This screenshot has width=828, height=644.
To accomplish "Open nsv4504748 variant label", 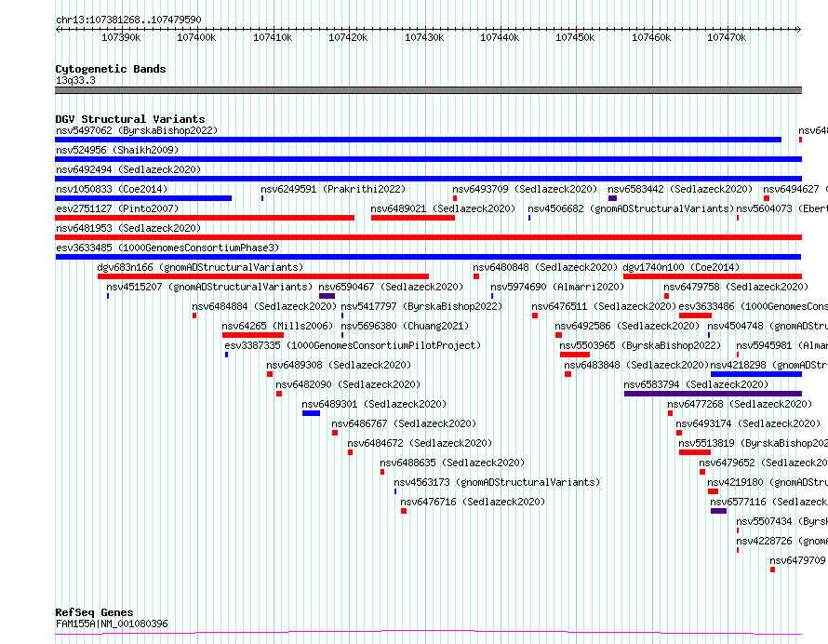I will [x=768, y=326].
